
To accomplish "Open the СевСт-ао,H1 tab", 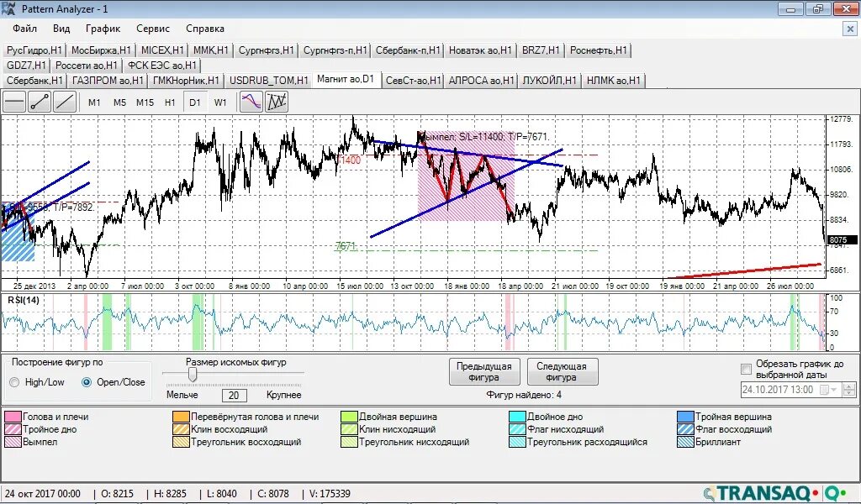I will pos(413,81).
